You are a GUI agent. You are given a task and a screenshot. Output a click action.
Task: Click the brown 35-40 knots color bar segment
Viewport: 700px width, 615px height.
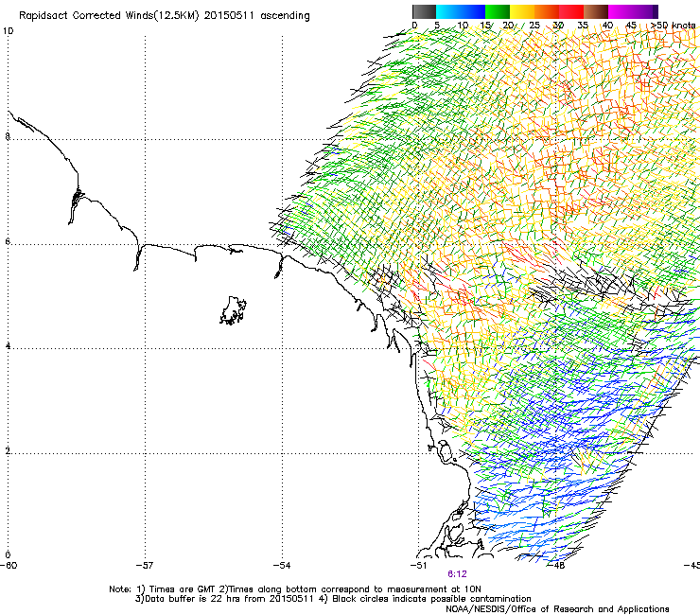(x=596, y=11)
